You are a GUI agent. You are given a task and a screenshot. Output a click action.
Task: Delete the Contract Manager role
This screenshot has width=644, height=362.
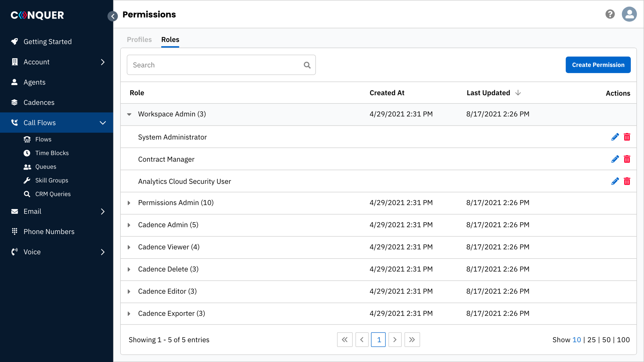pyautogui.click(x=627, y=159)
